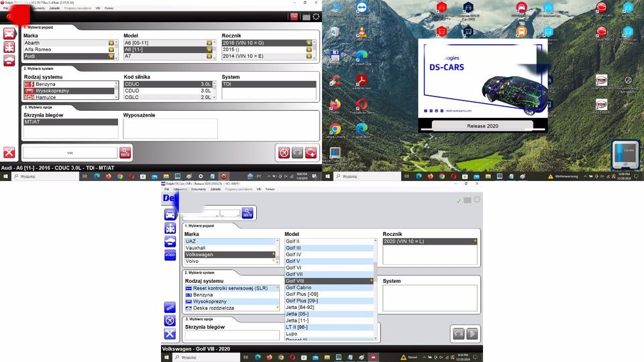
Task: Open settings gear in red Delphi header
Action: pyautogui.click(x=316, y=16)
